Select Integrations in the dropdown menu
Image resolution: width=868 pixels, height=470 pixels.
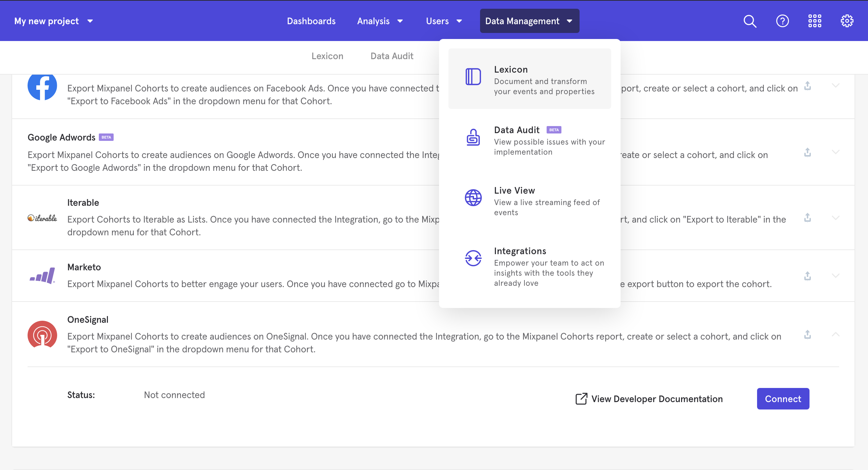(529, 267)
